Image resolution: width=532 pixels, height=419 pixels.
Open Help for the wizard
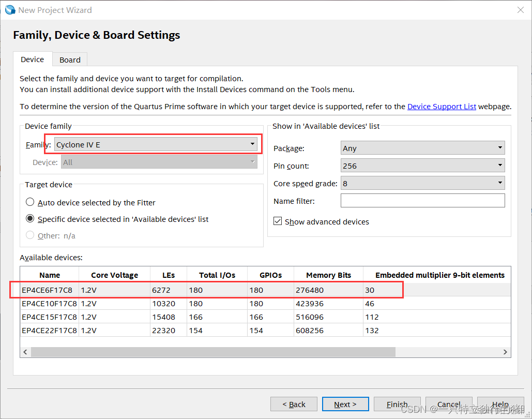[x=500, y=404]
